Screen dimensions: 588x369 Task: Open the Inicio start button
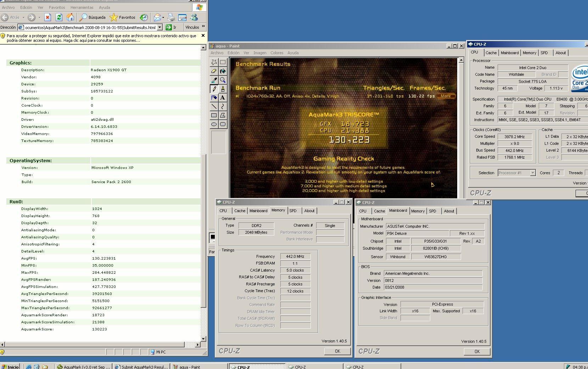[10, 367]
